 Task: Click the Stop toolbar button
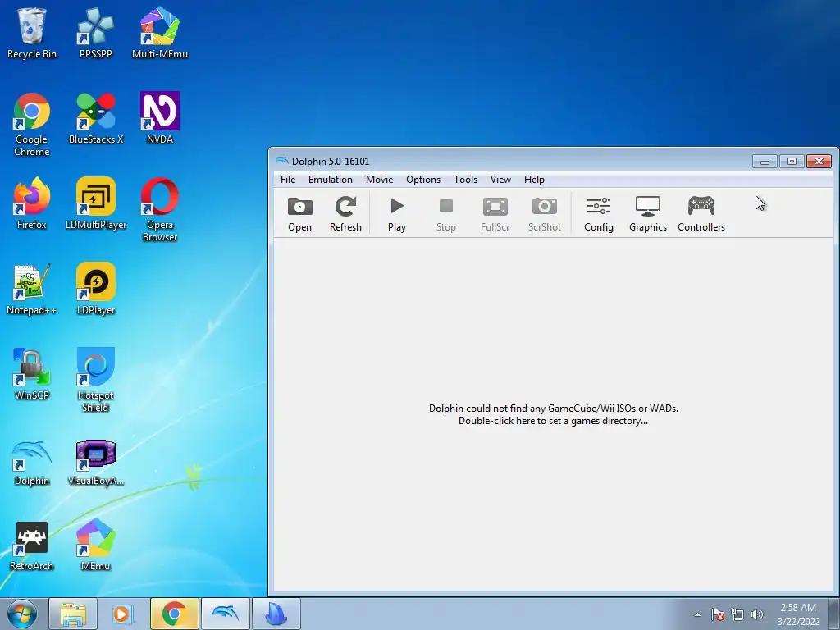click(x=445, y=214)
